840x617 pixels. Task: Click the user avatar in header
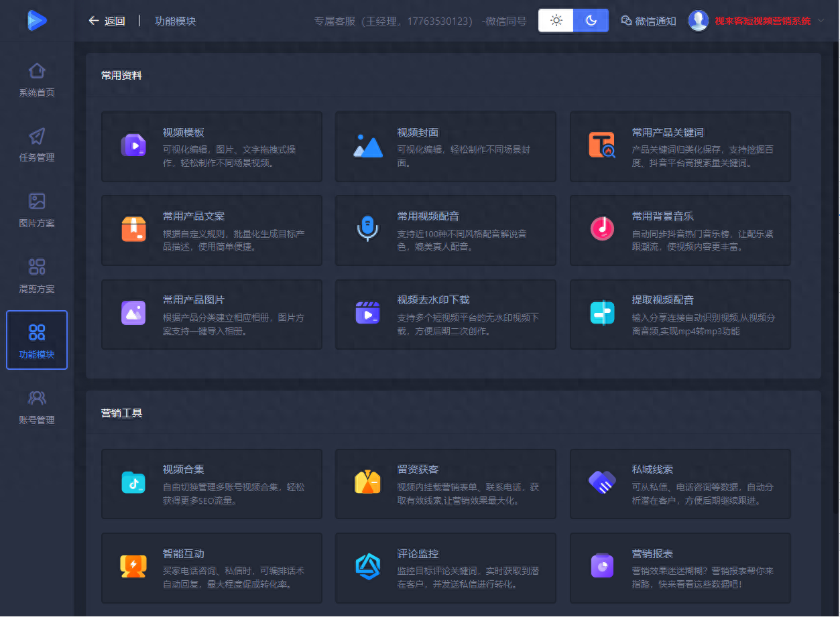coord(699,21)
